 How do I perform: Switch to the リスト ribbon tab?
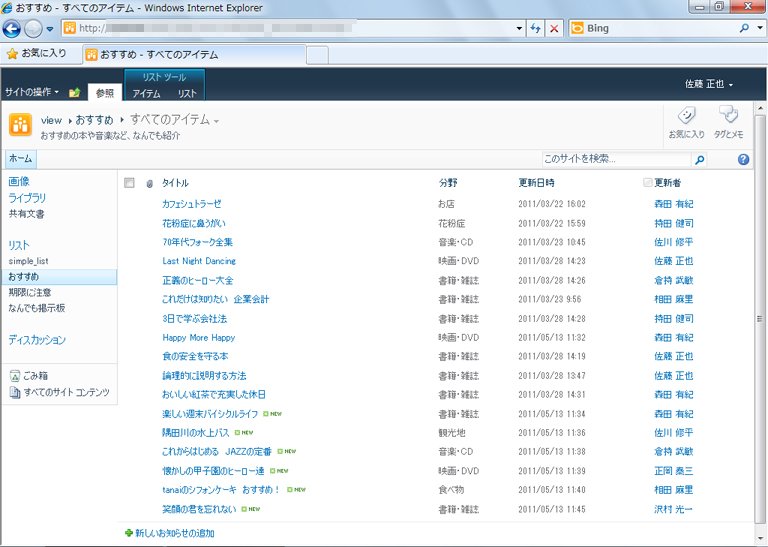point(187,94)
